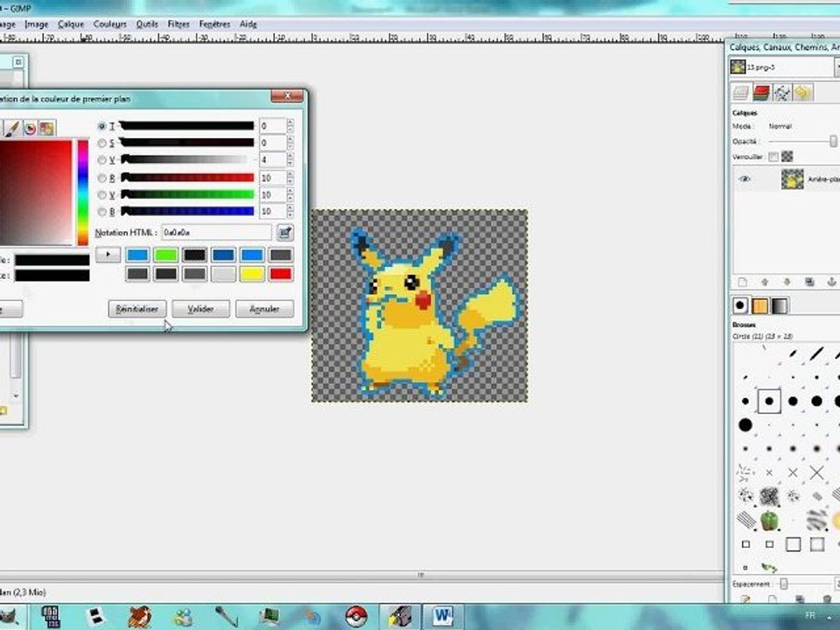
Task: Toggle lock pixels checkbox next to Verrouiller
Action: 773,157
